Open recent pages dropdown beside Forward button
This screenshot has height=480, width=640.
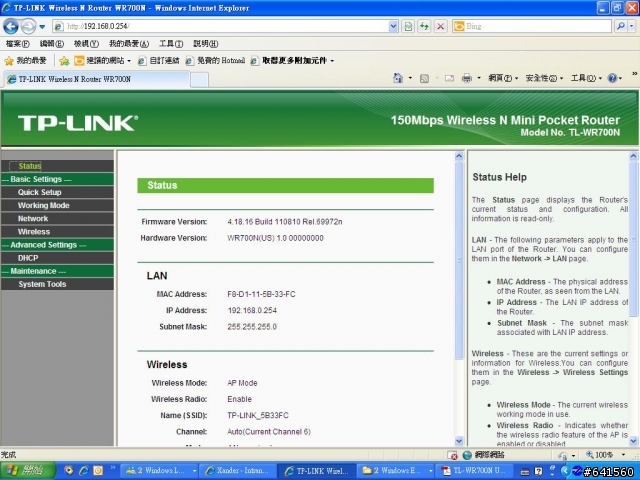pyautogui.click(x=42, y=27)
